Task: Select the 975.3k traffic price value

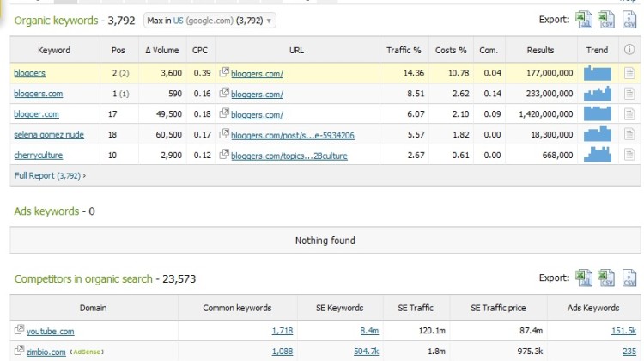Action: pyautogui.click(x=530, y=352)
